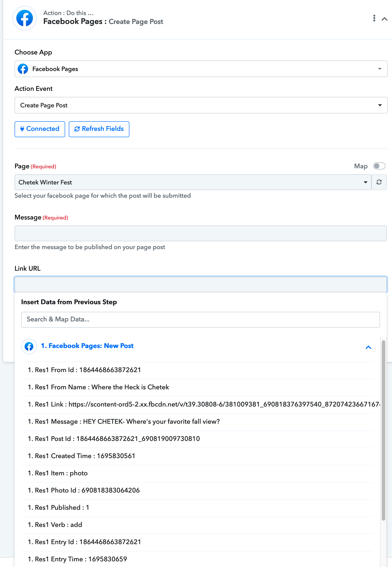Select 'Res1 From Name : Where the Heck is Chetek'

197,387
